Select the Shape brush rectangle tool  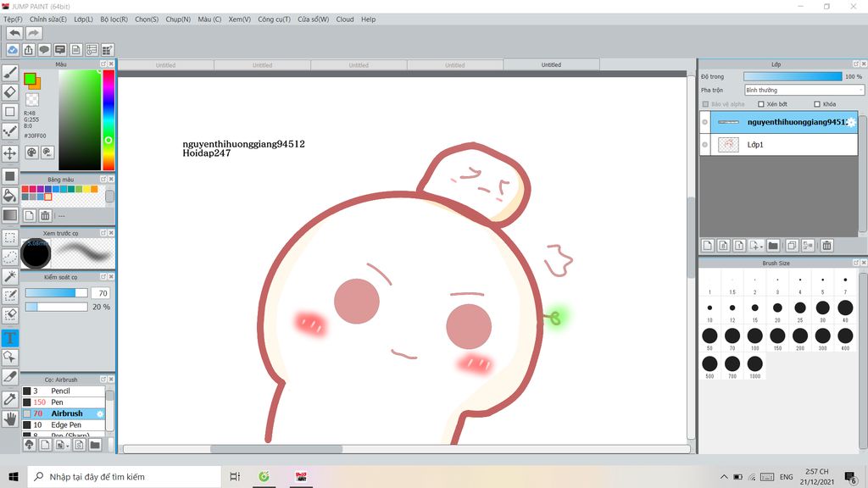[10, 112]
